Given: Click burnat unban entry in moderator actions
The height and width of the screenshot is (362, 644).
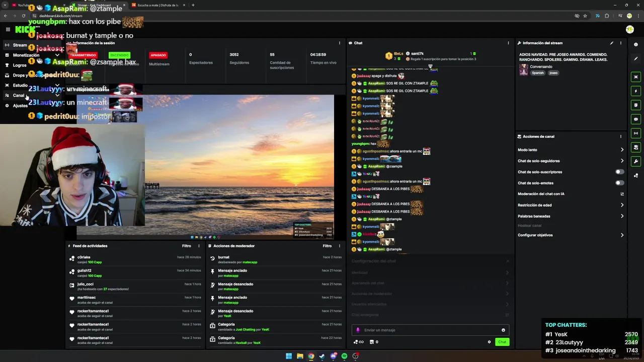Looking at the screenshot, I should [x=276, y=259].
